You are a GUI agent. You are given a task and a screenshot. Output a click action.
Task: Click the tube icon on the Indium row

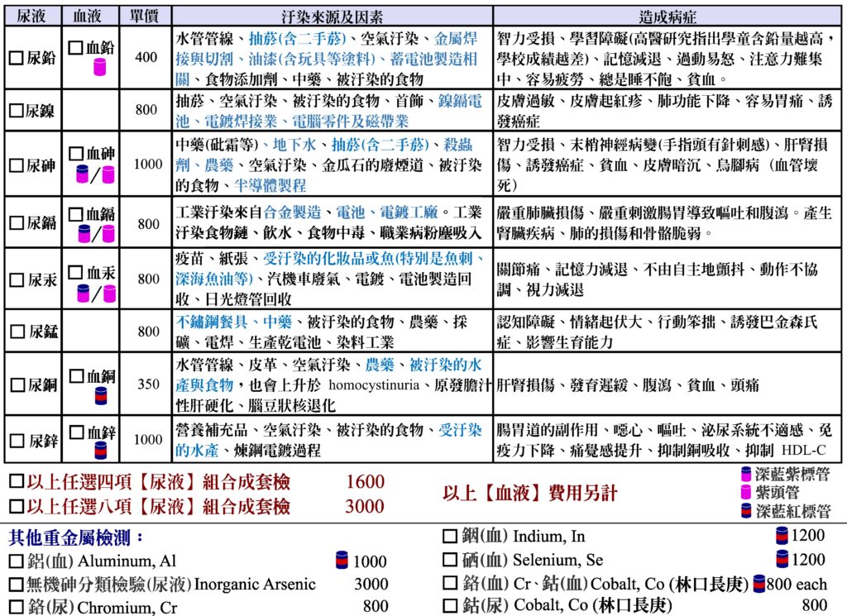(x=781, y=535)
